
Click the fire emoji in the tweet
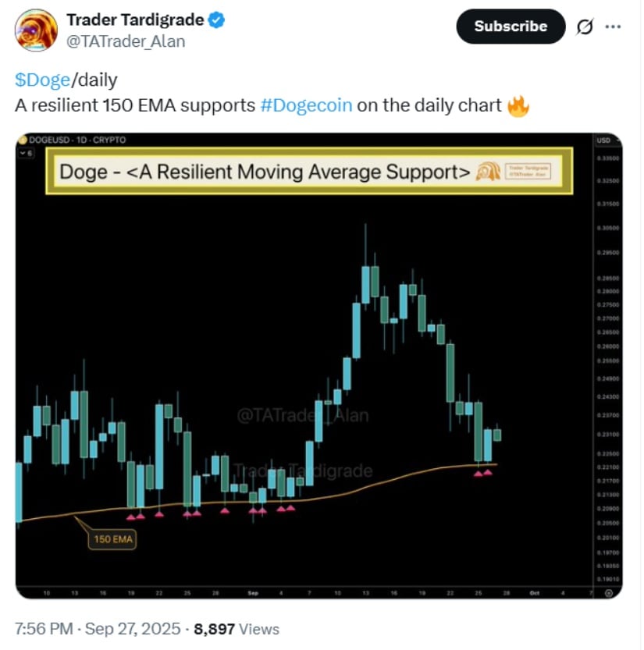pyautogui.click(x=518, y=106)
